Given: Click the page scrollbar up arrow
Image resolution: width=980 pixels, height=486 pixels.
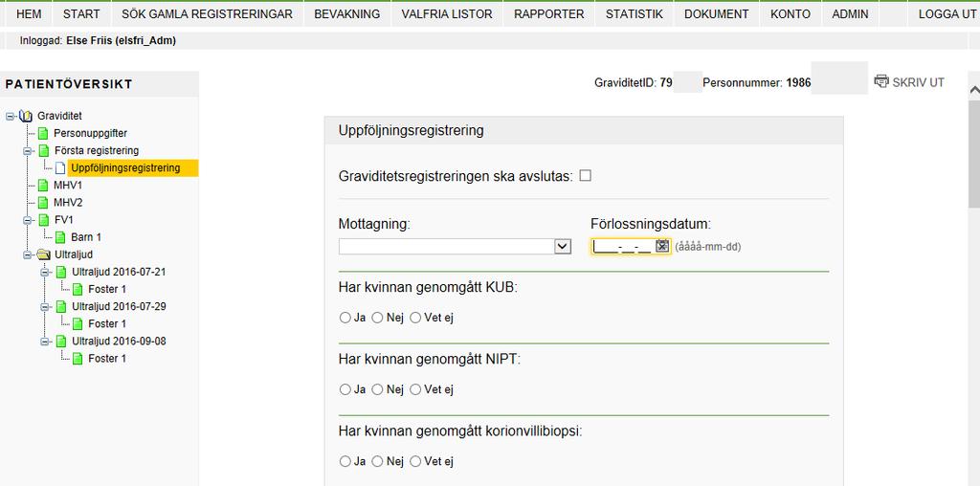Looking at the screenshot, I should 973,90.
